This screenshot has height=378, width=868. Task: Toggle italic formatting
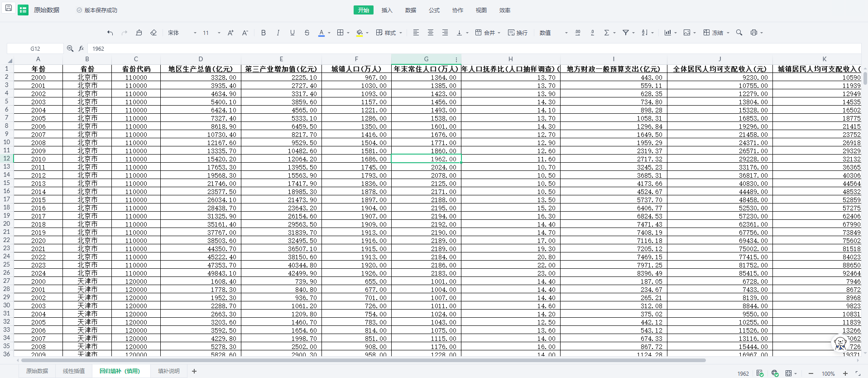[278, 33]
